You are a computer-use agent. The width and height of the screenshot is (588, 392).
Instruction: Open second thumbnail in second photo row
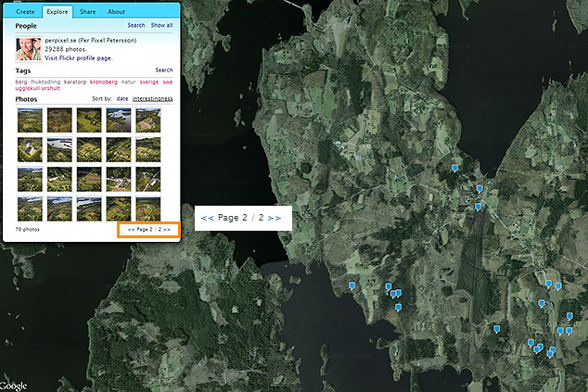click(59, 149)
